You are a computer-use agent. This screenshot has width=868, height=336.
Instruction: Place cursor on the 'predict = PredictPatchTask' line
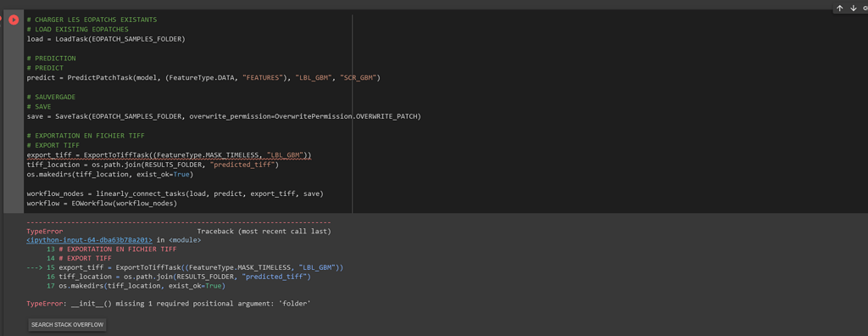203,77
